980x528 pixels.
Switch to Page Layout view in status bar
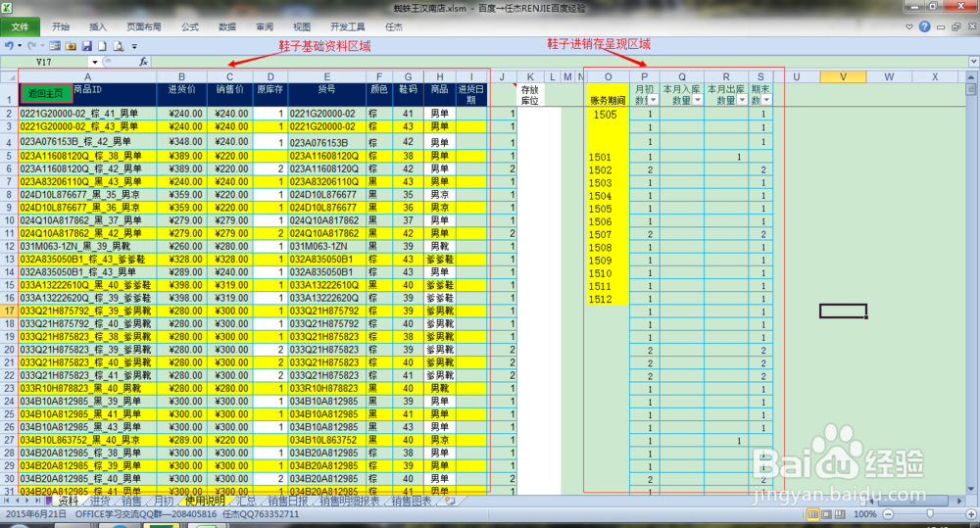(x=826, y=514)
